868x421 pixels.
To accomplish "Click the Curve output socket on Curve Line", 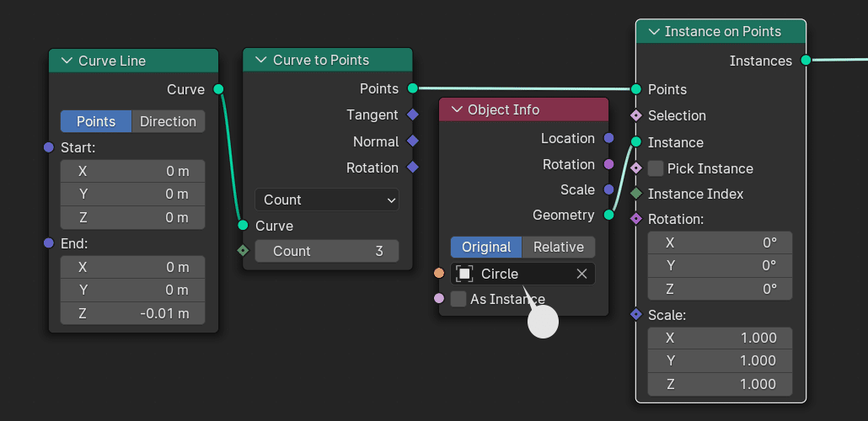I will click(x=218, y=89).
